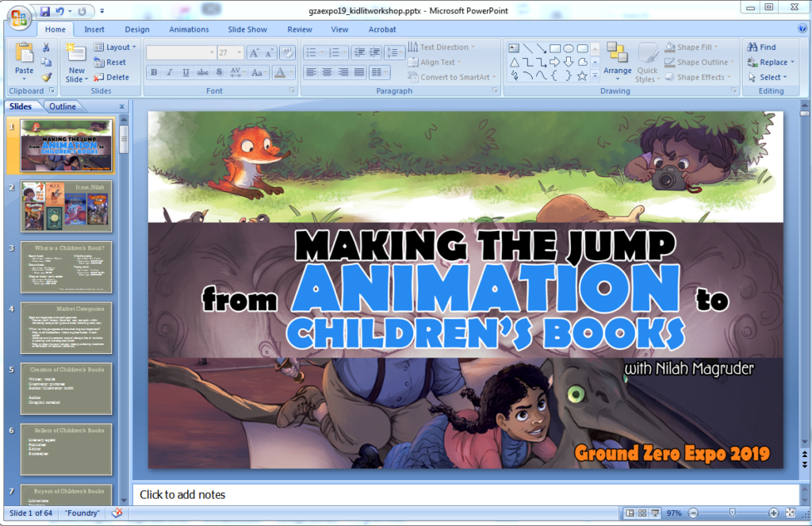Open the Font Color picker
Viewport: 812px width, 526px height.
291,72
